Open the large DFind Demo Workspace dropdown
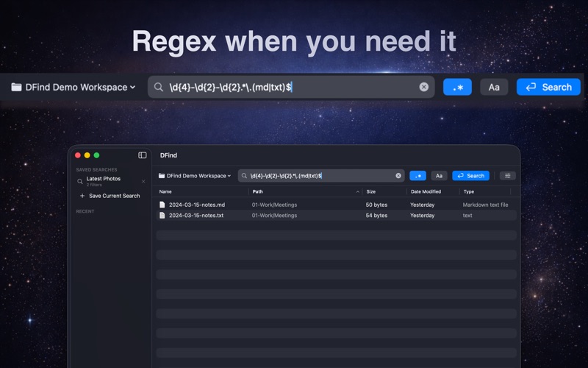The width and height of the screenshot is (588, 368). [x=73, y=87]
